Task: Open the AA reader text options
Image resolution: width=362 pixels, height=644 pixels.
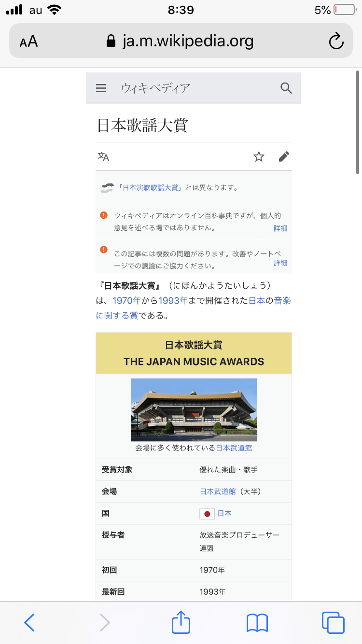Action: (28, 41)
